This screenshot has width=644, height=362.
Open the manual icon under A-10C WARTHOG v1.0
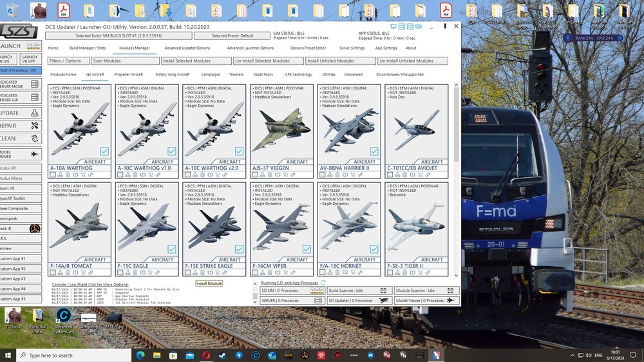click(142, 175)
